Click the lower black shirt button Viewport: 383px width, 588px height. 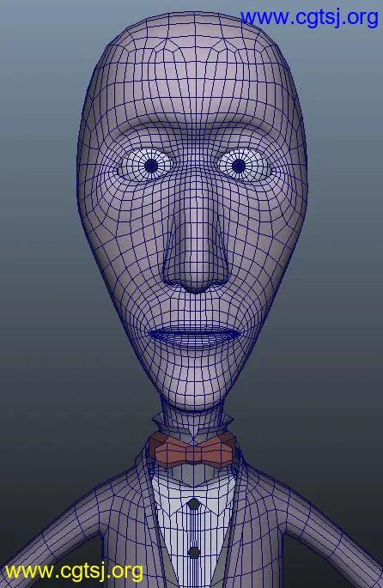194,552
